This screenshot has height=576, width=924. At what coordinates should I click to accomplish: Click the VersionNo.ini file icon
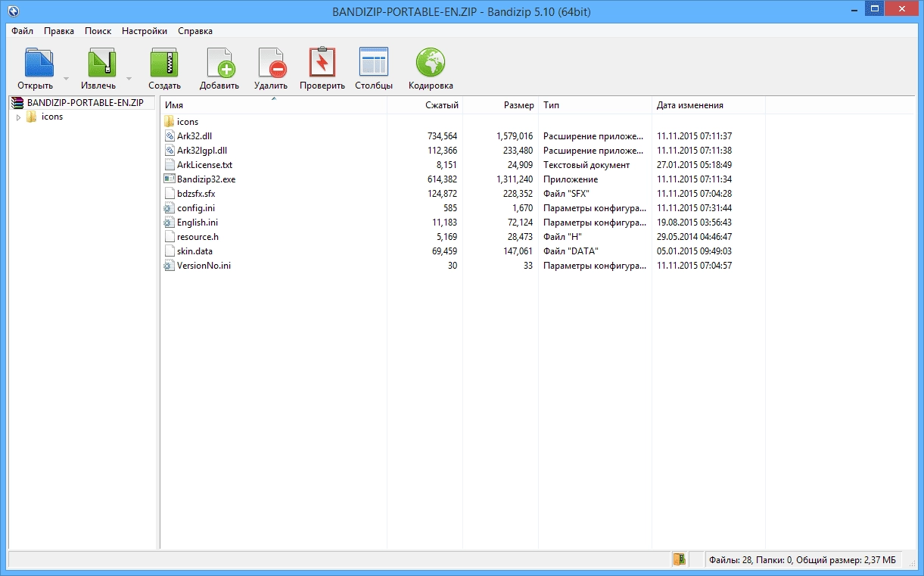pyautogui.click(x=170, y=266)
